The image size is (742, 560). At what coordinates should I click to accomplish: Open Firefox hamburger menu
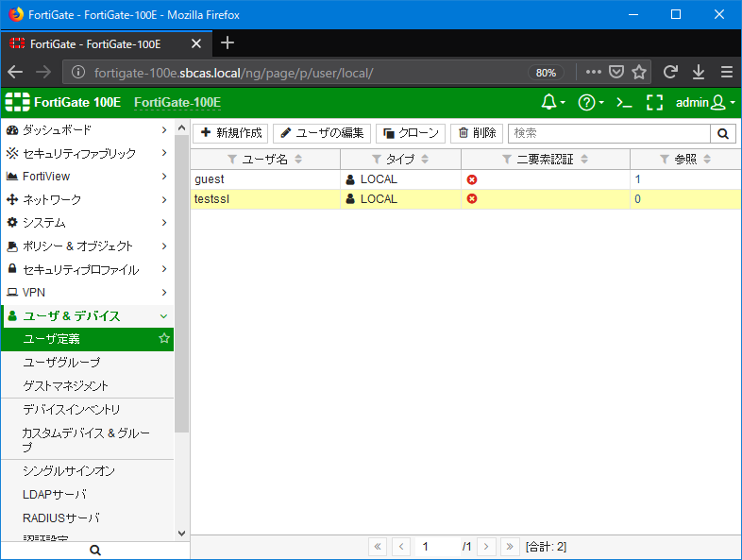727,72
